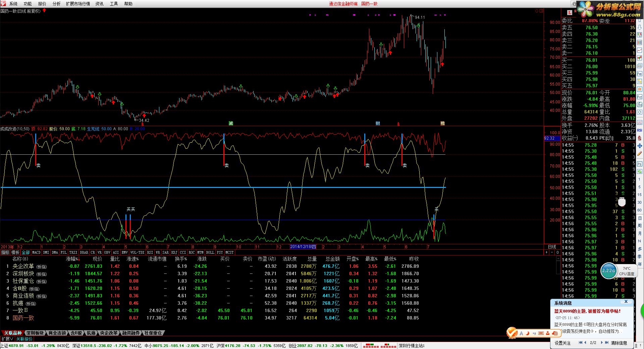
Task: Click the red L label icon above order book
Action: [570, 12]
